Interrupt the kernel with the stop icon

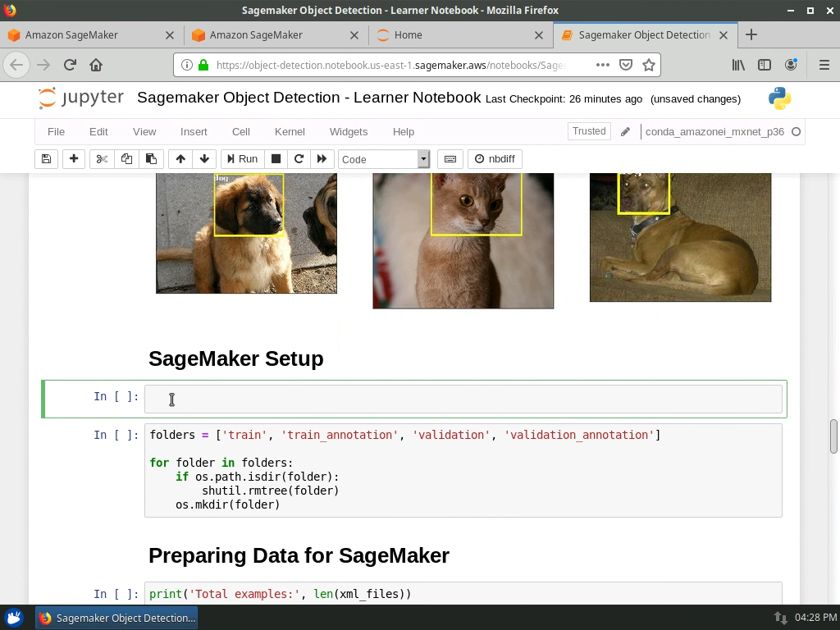[276, 159]
